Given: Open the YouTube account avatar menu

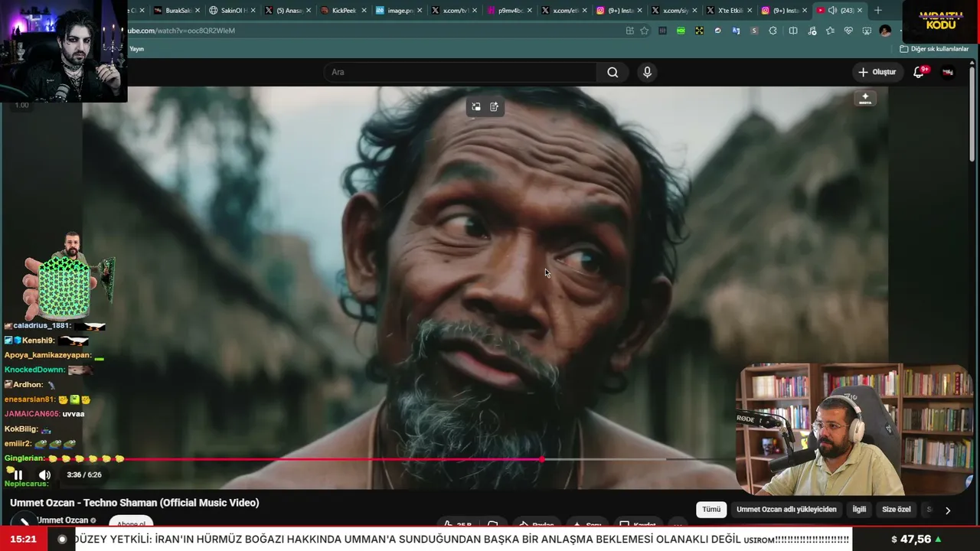Looking at the screenshot, I should tap(948, 72).
